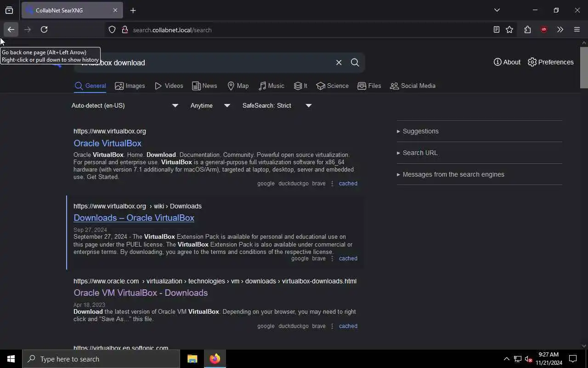This screenshot has height=368, width=588.
Task: Open the Oracle VirtualBox result
Action: [x=107, y=144]
